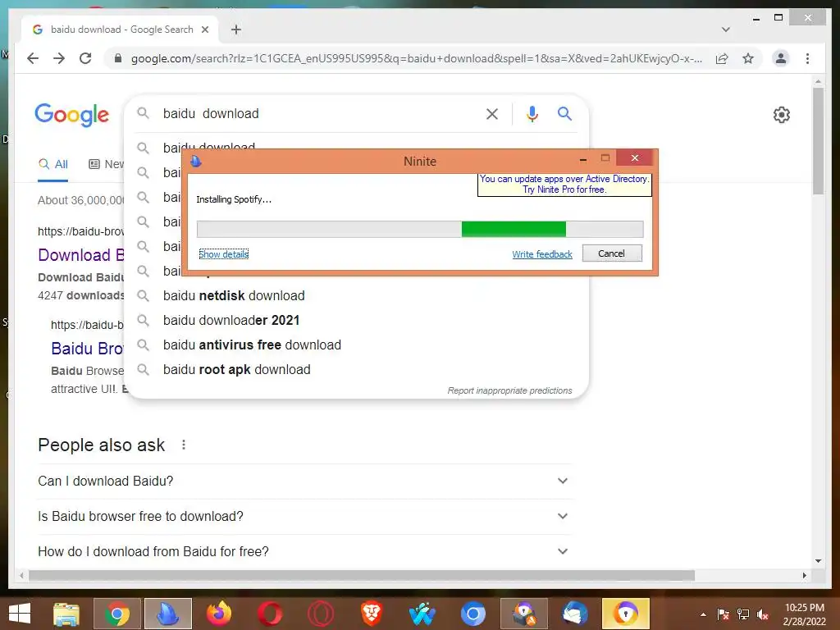Reload the Google search page

85,58
